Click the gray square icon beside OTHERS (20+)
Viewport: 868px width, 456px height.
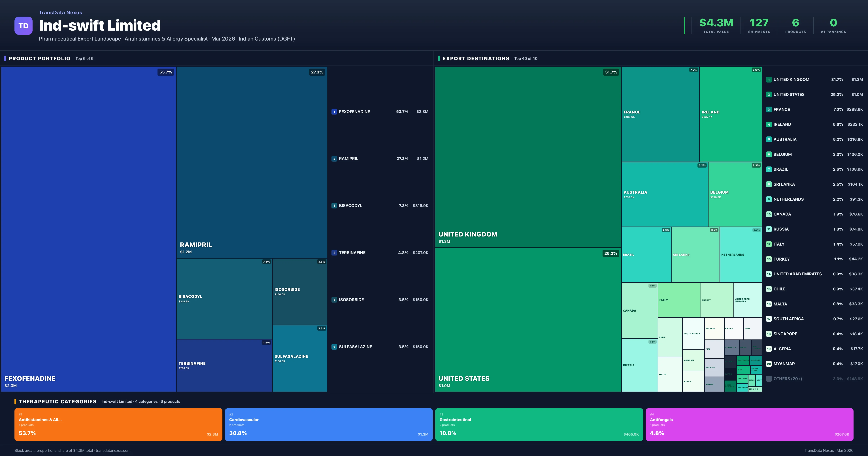(x=769, y=378)
